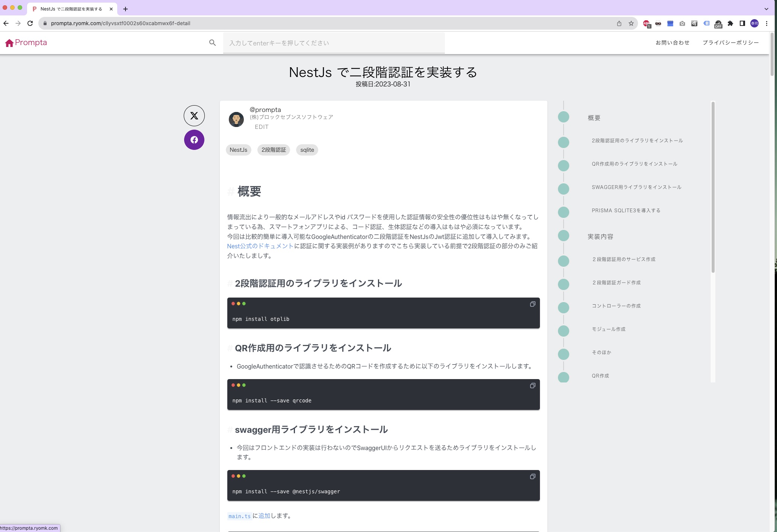Click the 概要 heading anchor
Viewport: 777px width, 532px height.
click(x=231, y=192)
